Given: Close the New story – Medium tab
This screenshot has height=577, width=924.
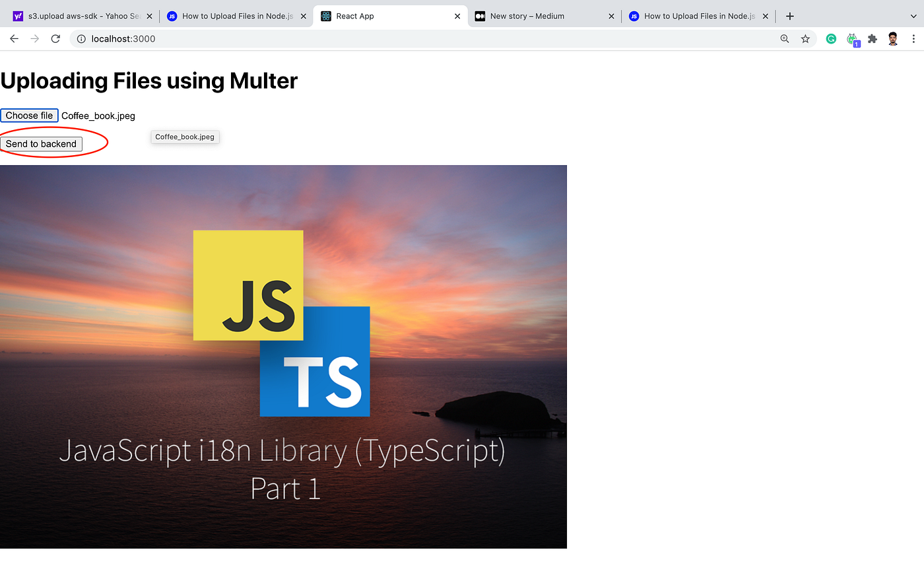Looking at the screenshot, I should point(611,16).
